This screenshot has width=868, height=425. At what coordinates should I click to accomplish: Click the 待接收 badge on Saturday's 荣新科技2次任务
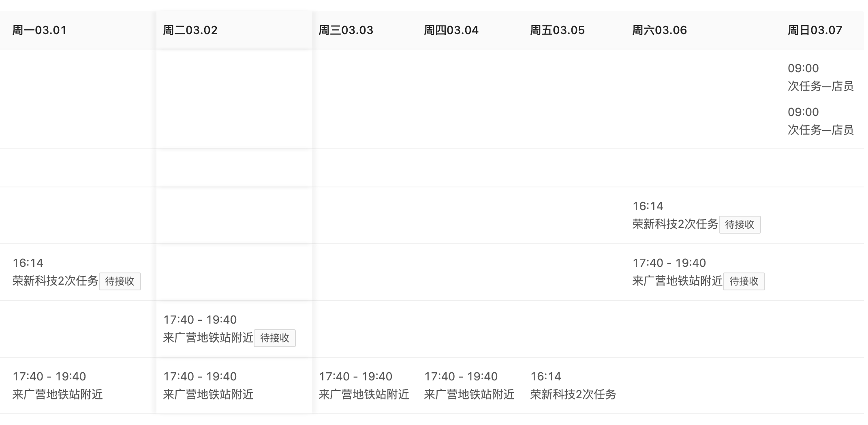coord(740,224)
